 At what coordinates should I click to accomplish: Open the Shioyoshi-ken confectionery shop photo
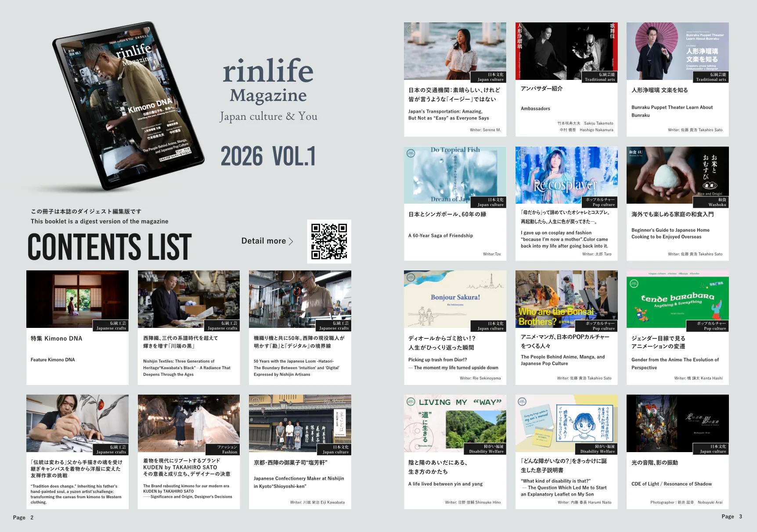[x=299, y=423]
